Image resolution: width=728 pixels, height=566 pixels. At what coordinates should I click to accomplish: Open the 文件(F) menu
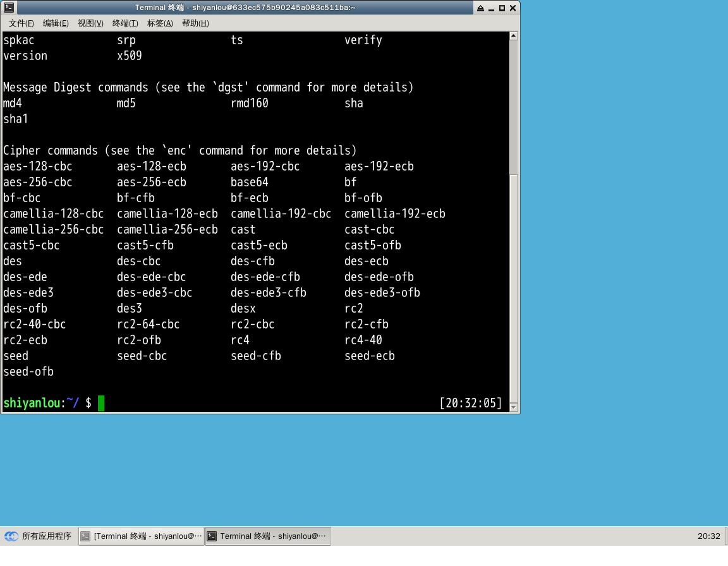pyautogui.click(x=21, y=23)
